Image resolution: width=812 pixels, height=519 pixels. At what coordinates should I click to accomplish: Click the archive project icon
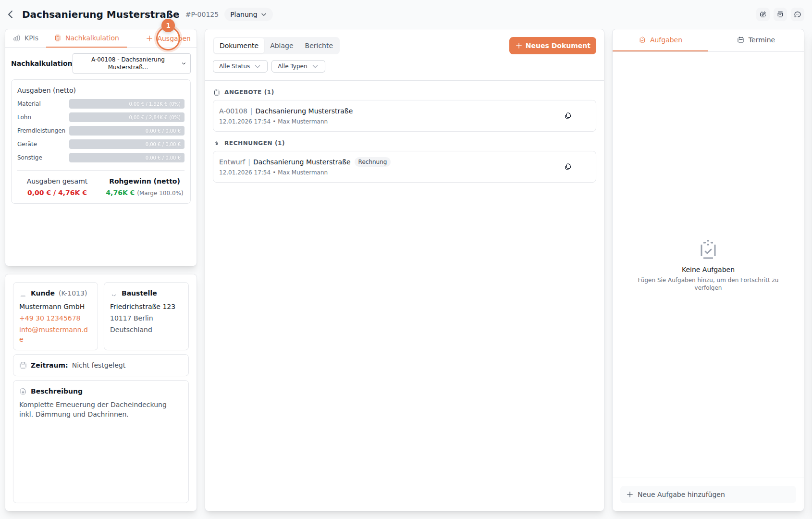(780, 14)
